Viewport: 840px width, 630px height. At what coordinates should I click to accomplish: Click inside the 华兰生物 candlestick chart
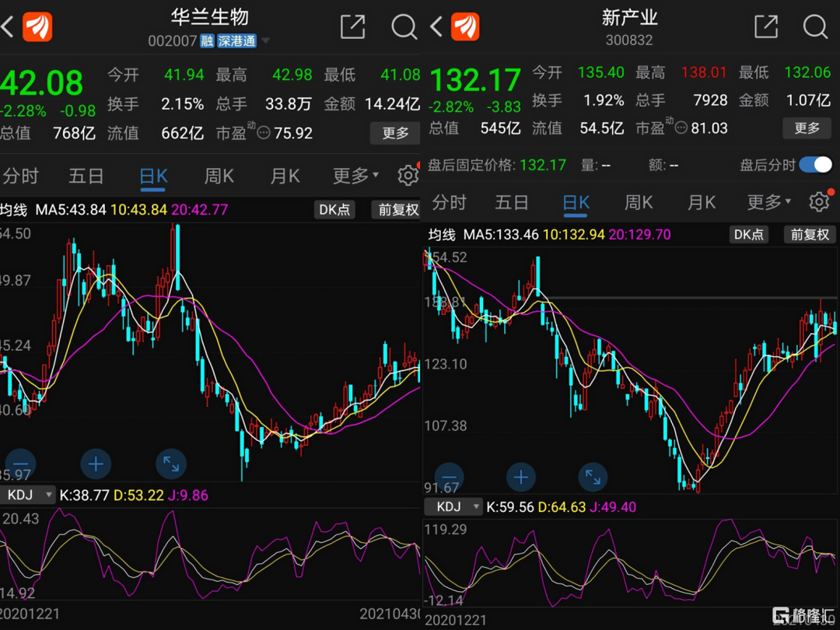coord(210,351)
